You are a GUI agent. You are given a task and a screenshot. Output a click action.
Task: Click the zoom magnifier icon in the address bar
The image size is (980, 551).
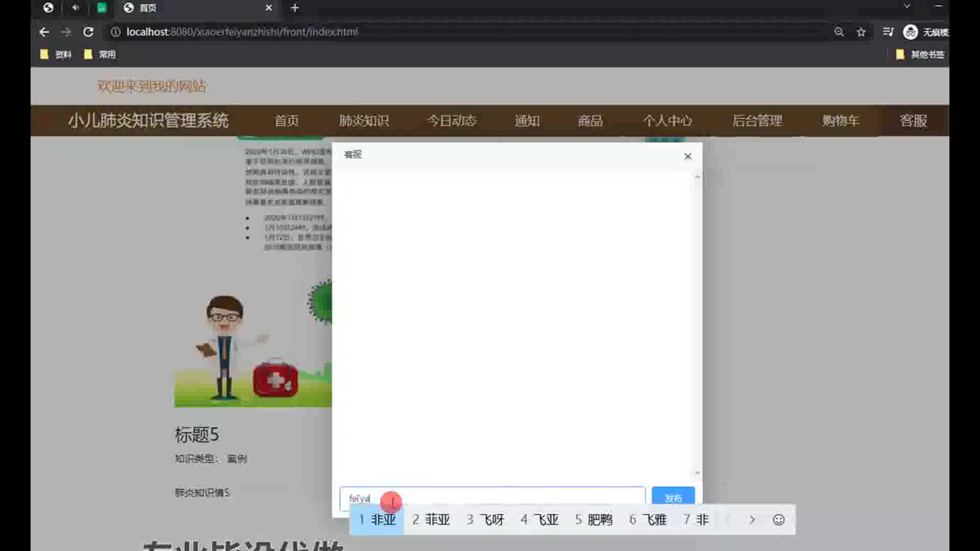point(839,32)
